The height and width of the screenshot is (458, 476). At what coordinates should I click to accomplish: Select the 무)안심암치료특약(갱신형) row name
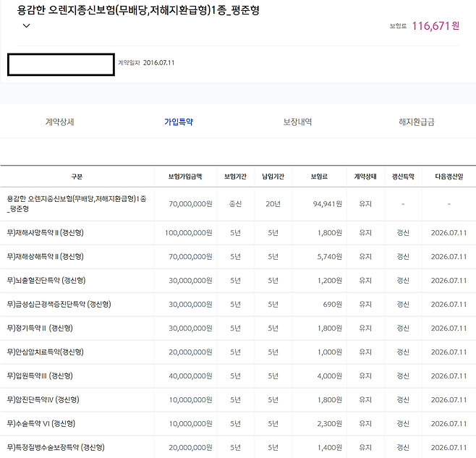click(x=45, y=352)
